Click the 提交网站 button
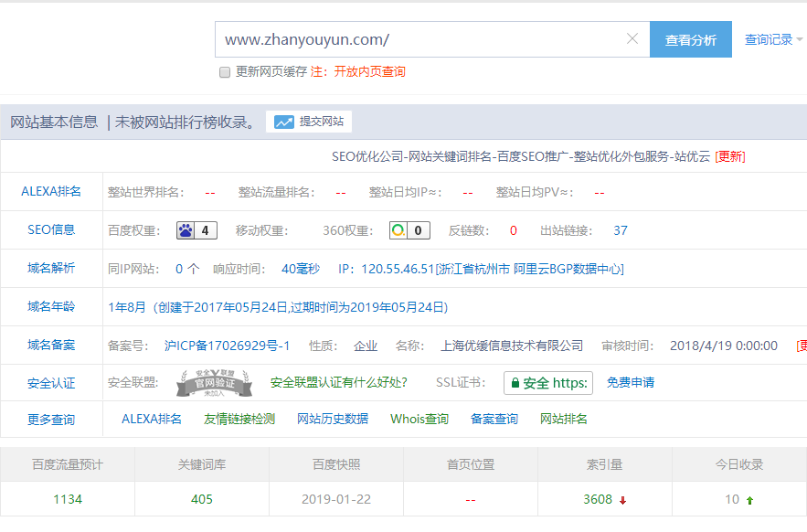 [309, 122]
